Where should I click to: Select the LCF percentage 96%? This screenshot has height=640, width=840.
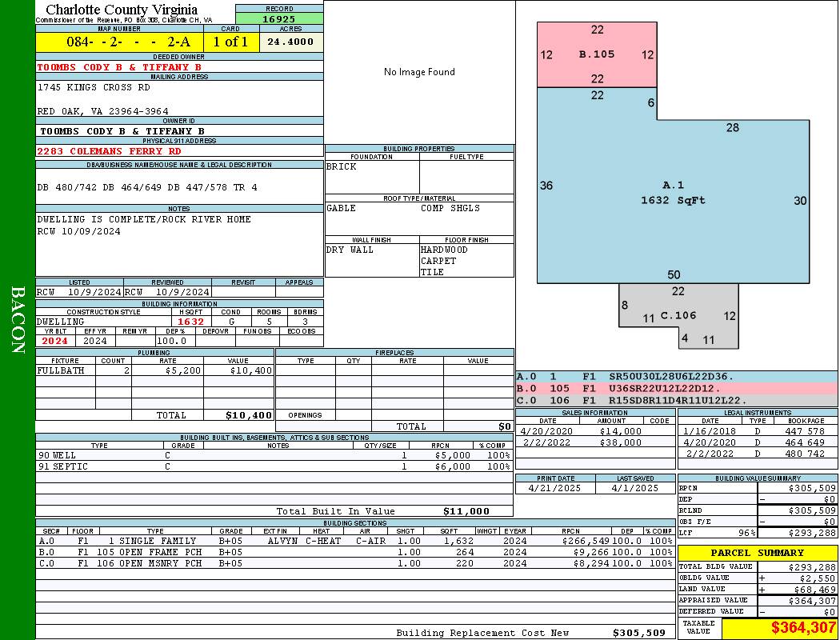pos(746,534)
